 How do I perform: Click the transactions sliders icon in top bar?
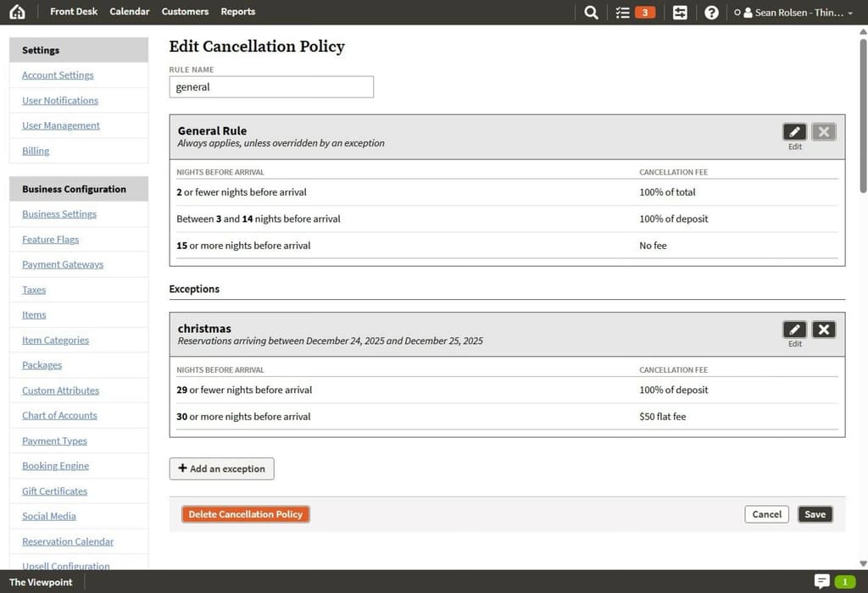pos(679,12)
